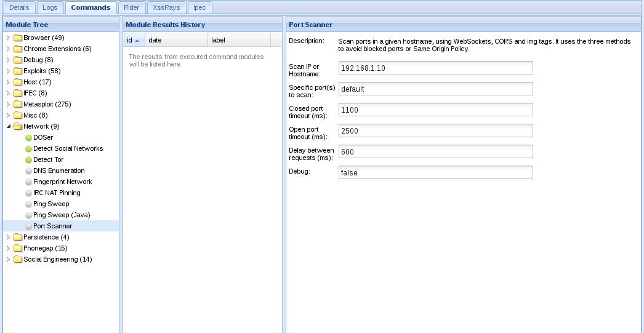Viewport: 644px width, 333px height.
Task: Collapse the Network folder arrow
Action: tap(8, 126)
